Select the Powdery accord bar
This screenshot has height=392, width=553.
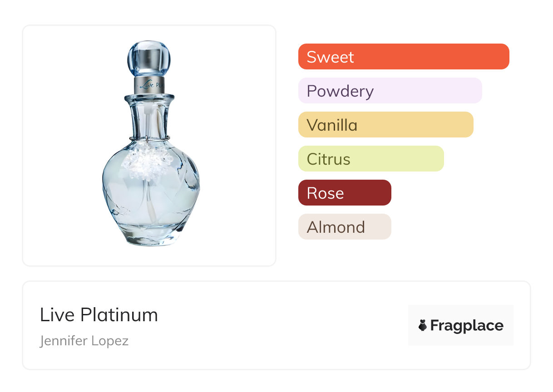(390, 91)
